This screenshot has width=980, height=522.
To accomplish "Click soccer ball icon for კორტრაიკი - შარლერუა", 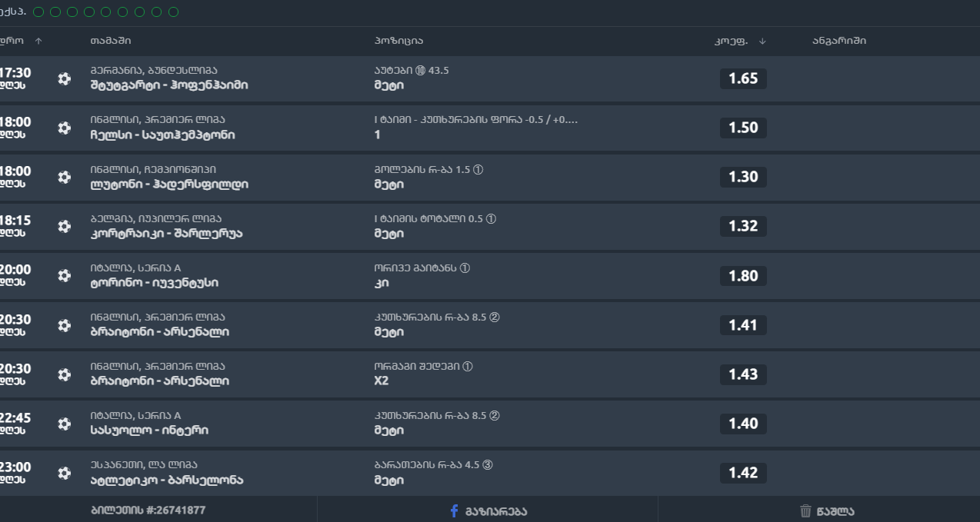I will (x=64, y=226).
